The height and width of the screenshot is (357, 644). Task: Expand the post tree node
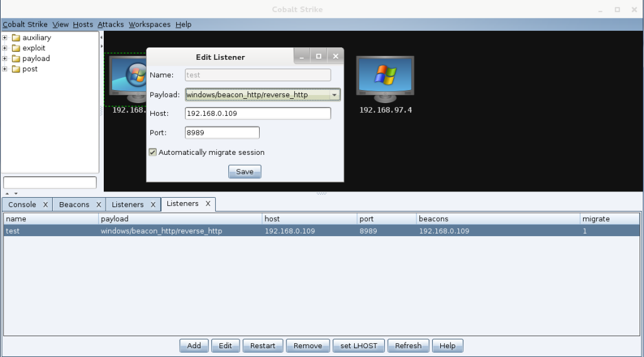[x=5, y=69]
